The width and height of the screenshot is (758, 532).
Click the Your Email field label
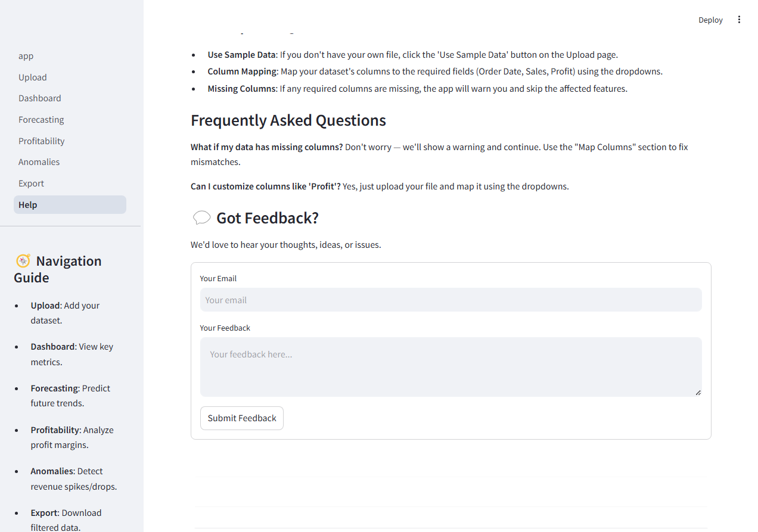(218, 278)
